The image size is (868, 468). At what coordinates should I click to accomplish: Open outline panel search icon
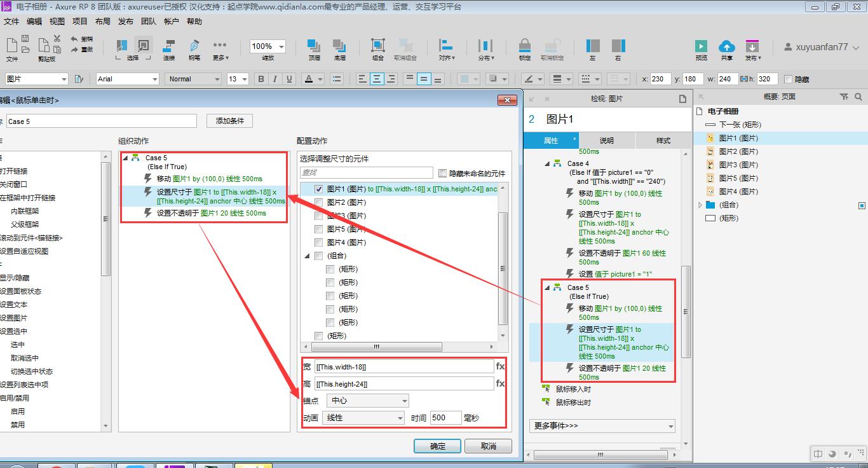pos(858,97)
